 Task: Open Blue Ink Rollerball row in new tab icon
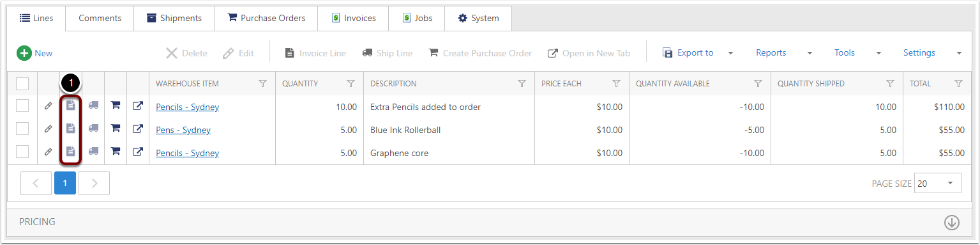pyautogui.click(x=137, y=129)
